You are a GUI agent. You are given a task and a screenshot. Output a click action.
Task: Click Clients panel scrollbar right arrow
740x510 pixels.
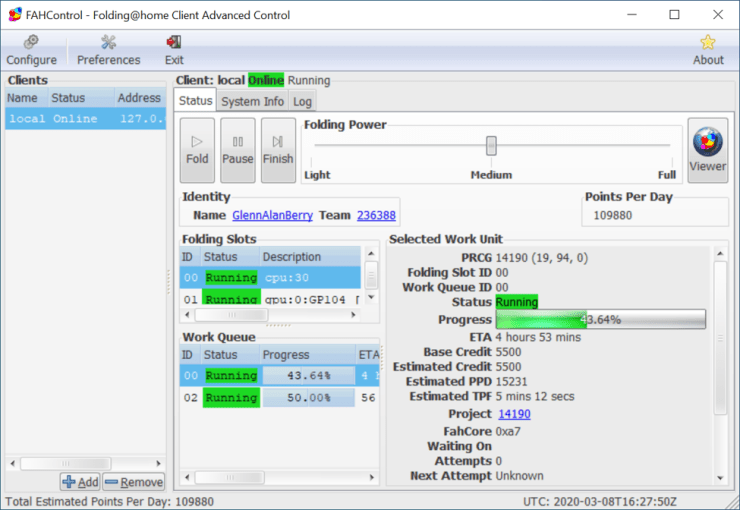click(x=159, y=463)
